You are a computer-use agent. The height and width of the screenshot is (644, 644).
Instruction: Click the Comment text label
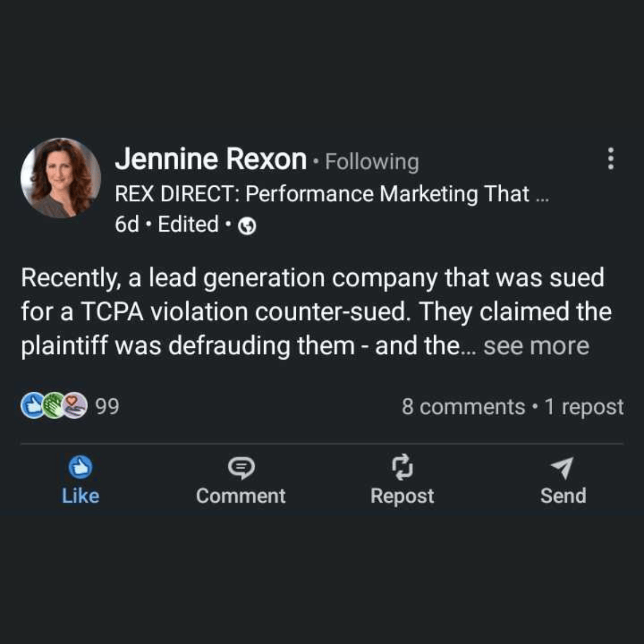pos(241,496)
